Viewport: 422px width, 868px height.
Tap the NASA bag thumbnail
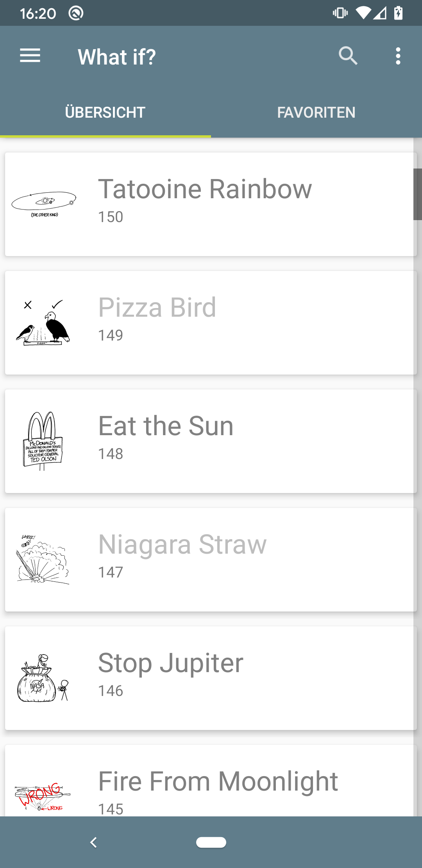point(43,678)
